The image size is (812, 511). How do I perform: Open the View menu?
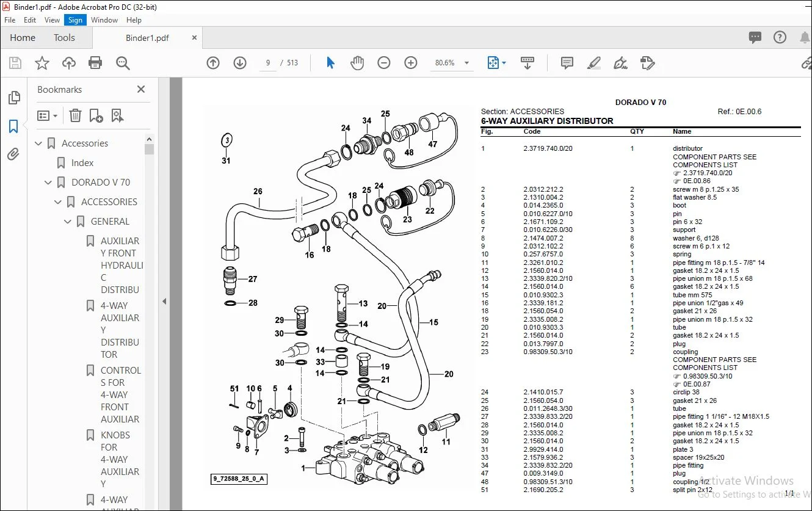(x=52, y=20)
